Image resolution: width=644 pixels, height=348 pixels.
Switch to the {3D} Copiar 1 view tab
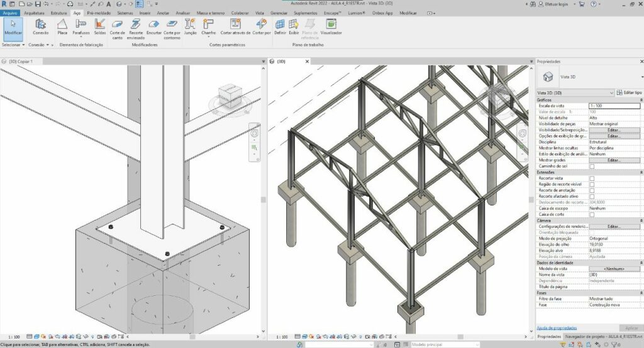tap(21, 62)
